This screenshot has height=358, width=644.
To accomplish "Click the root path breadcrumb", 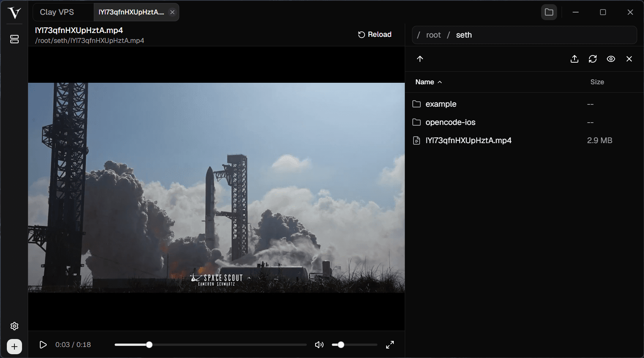I will pyautogui.click(x=433, y=35).
